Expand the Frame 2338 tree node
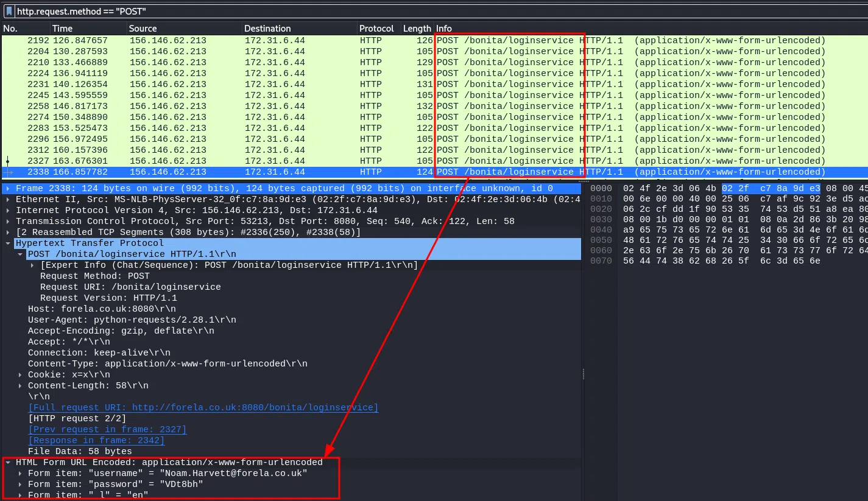Viewport: 868px width, 501px height. pos(8,189)
